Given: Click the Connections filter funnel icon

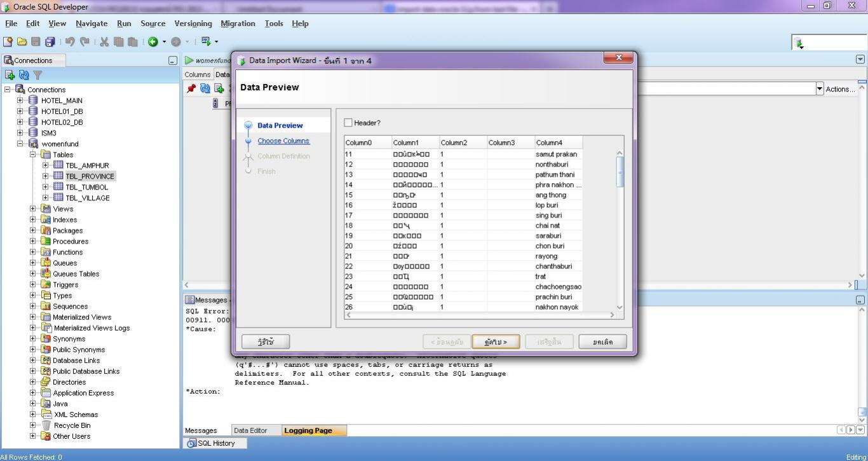Looking at the screenshot, I should point(37,75).
